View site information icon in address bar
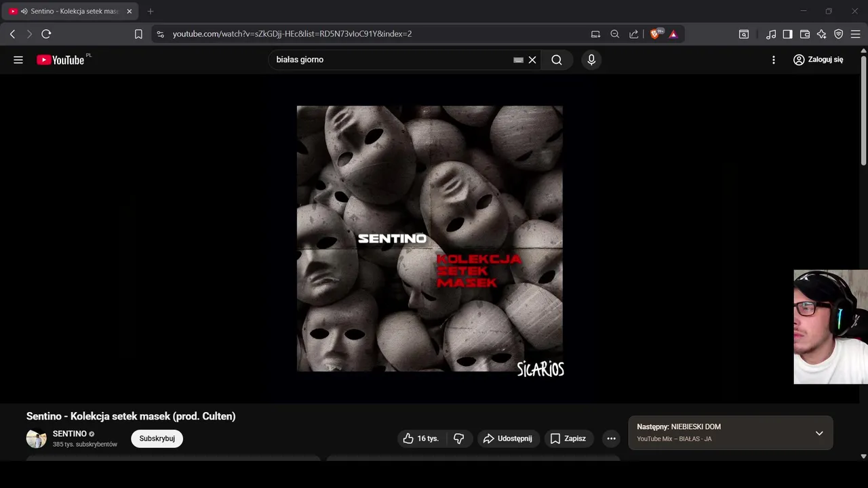 point(160,34)
